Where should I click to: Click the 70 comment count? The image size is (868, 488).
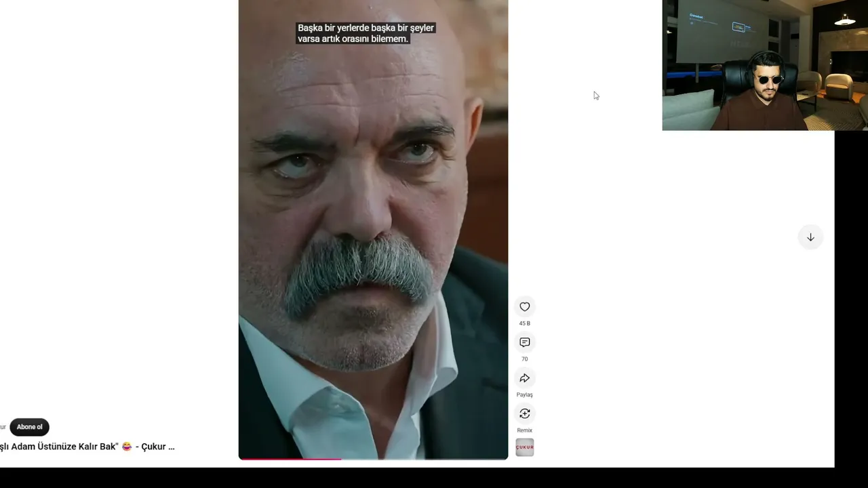(524, 359)
